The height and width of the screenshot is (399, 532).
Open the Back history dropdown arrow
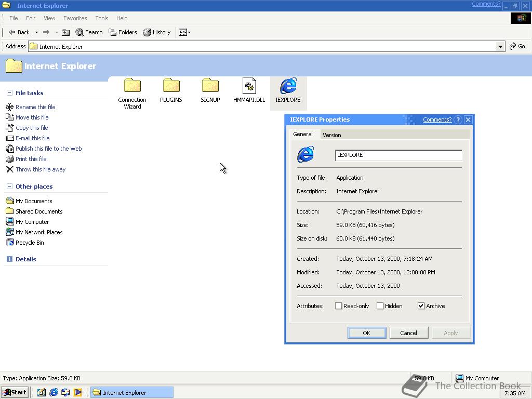point(36,33)
